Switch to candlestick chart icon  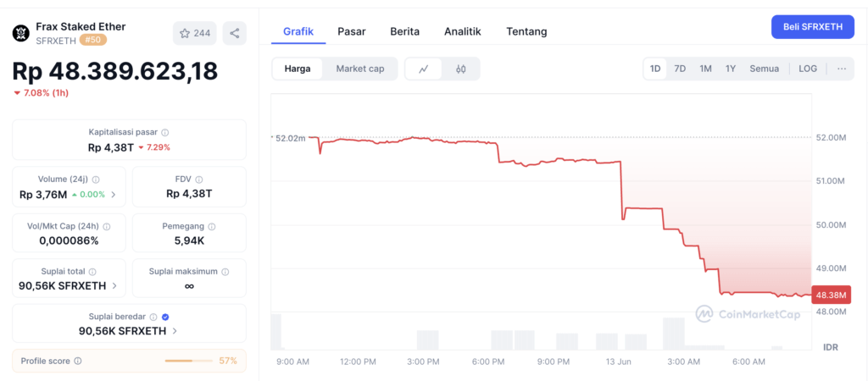click(460, 69)
